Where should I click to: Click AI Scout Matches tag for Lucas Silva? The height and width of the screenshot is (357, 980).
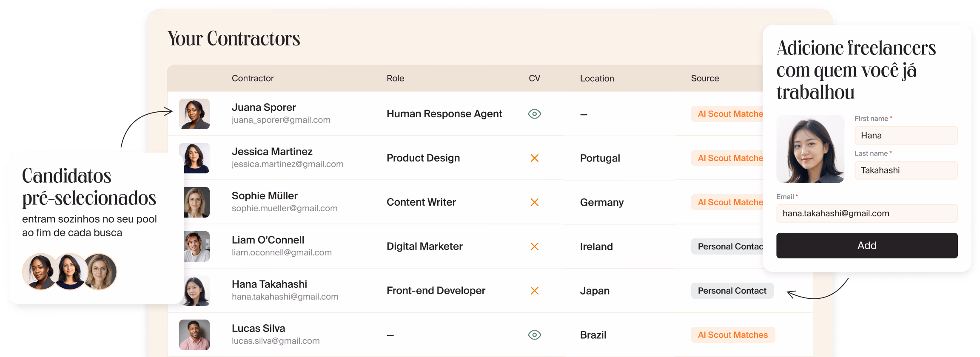click(x=733, y=335)
